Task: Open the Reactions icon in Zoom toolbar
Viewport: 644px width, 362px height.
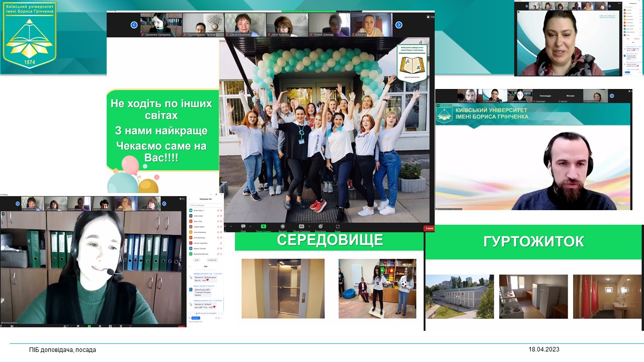Action: click(x=320, y=227)
